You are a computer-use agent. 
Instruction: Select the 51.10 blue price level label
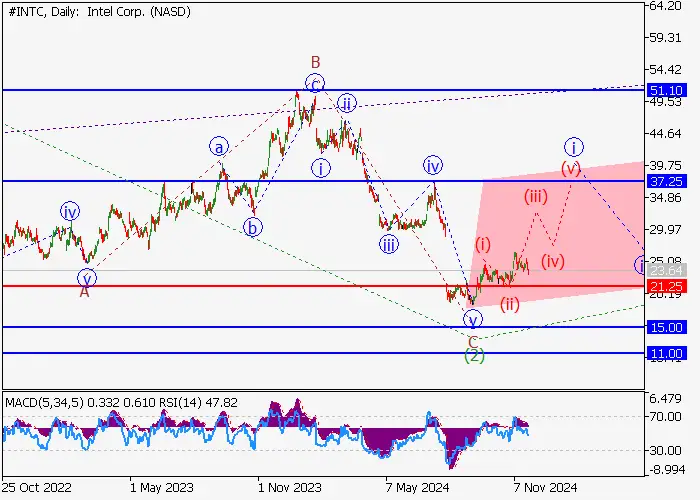(667, 91)
